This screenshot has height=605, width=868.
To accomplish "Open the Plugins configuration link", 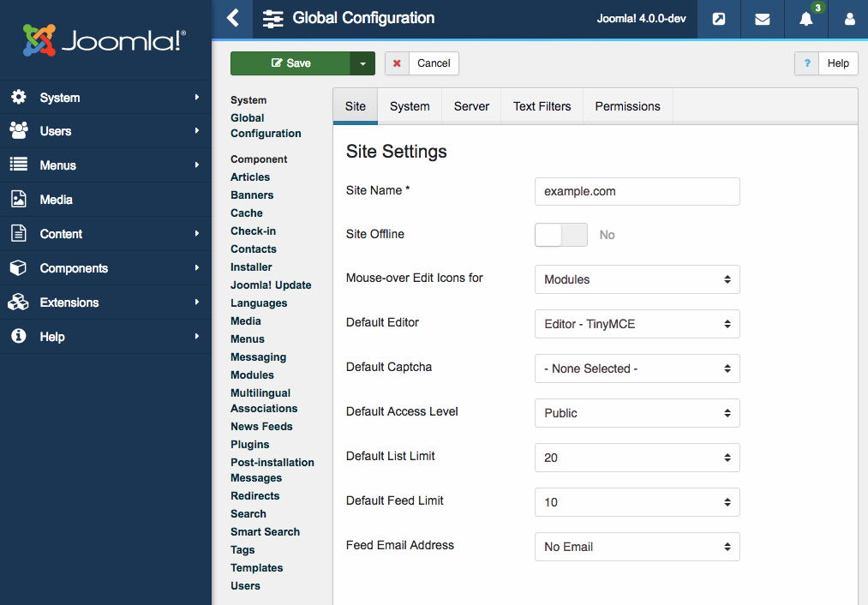I will [249, 444].
